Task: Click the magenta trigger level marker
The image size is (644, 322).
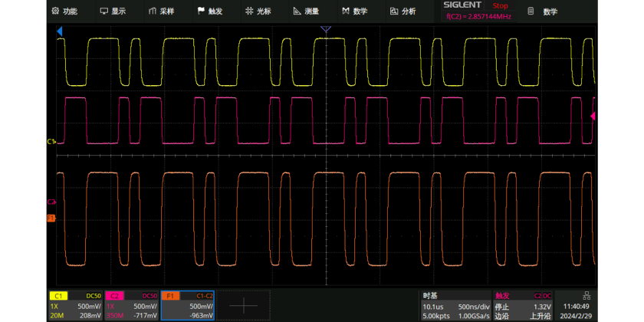Action: pos(592,116)
